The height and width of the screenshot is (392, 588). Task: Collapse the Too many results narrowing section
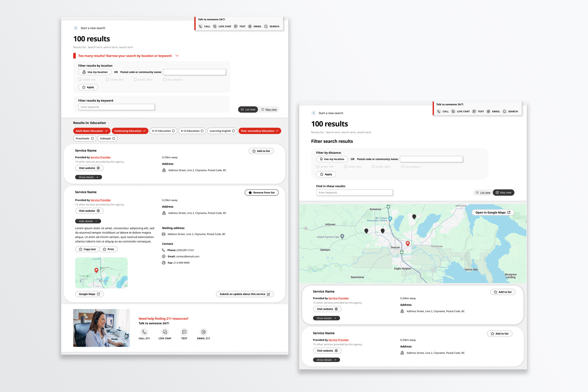(x=177, y=56)
